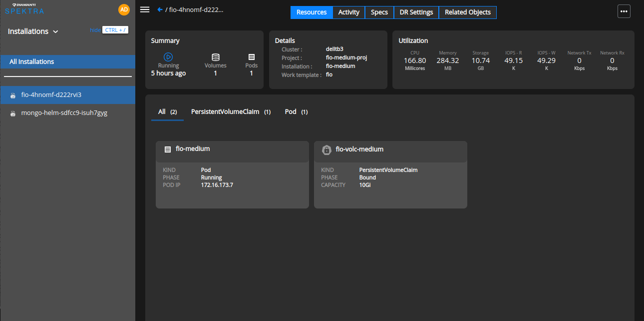
Task: Click the CPU value 166.80
Action: (x=415, y=60)
